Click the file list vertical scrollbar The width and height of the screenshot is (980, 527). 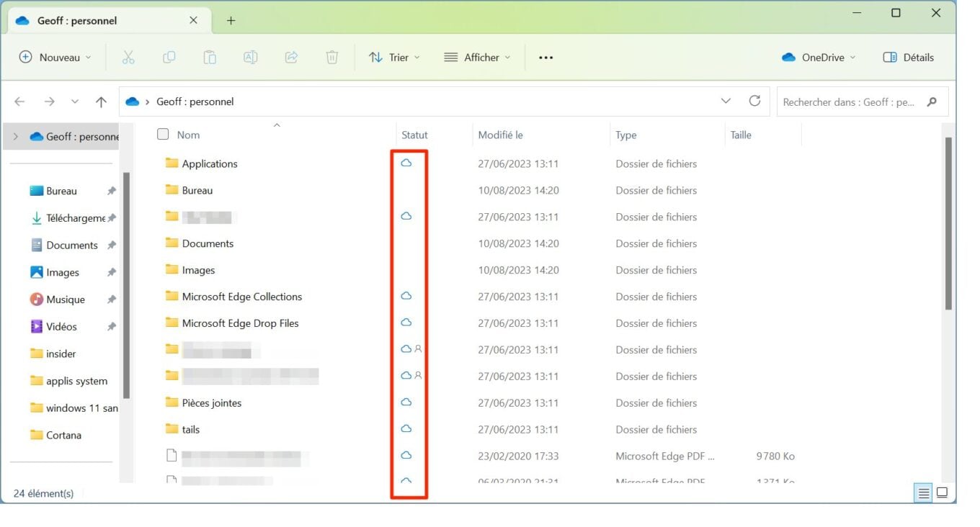click(x=948, y=224)
